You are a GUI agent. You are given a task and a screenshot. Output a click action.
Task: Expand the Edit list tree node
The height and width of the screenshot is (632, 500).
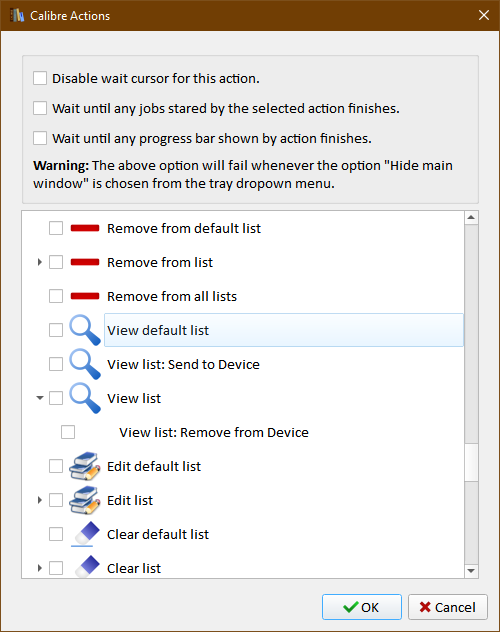pos(39,500)
